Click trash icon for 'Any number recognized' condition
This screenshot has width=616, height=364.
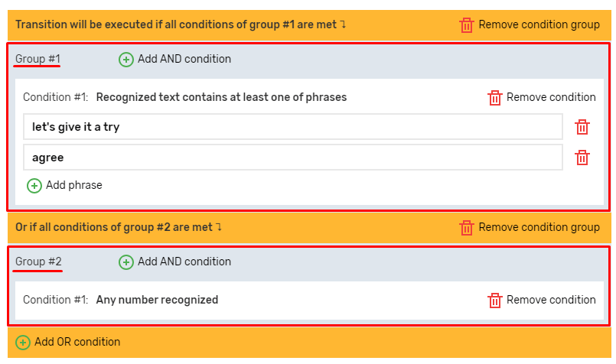[x=495, y=301]
